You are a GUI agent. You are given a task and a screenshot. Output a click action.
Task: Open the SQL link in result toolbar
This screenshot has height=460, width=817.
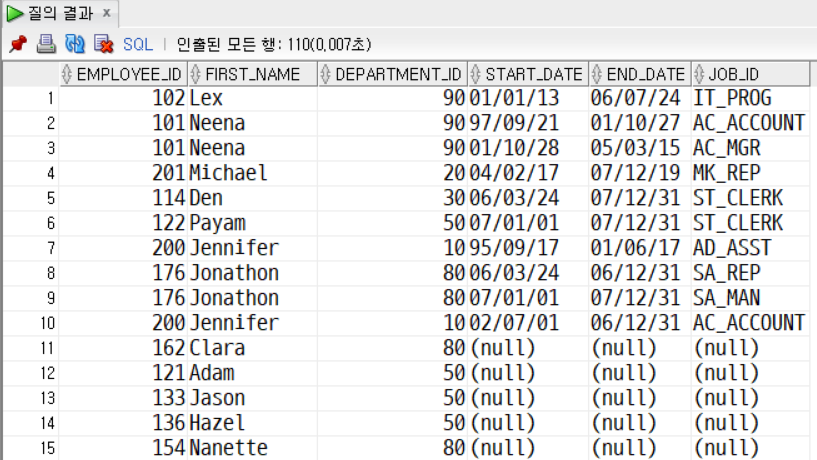(138, 44)
